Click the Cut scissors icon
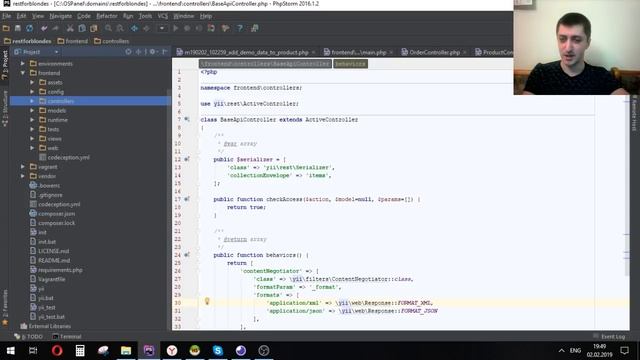640x360 pixels. click(x=70, y=28)
